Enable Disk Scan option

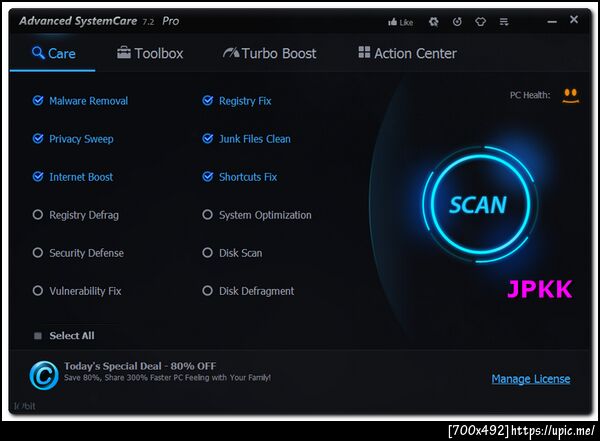pos(207,253)
